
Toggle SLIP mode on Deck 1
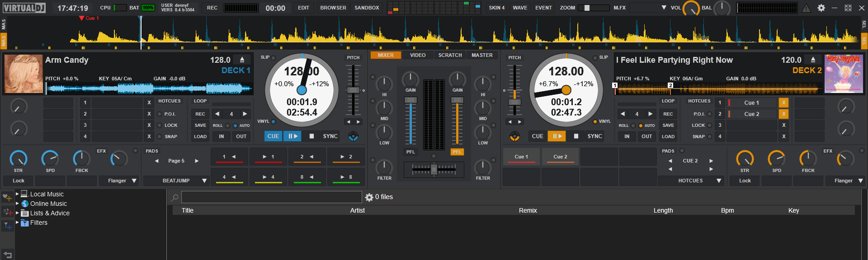coord(274,58)
